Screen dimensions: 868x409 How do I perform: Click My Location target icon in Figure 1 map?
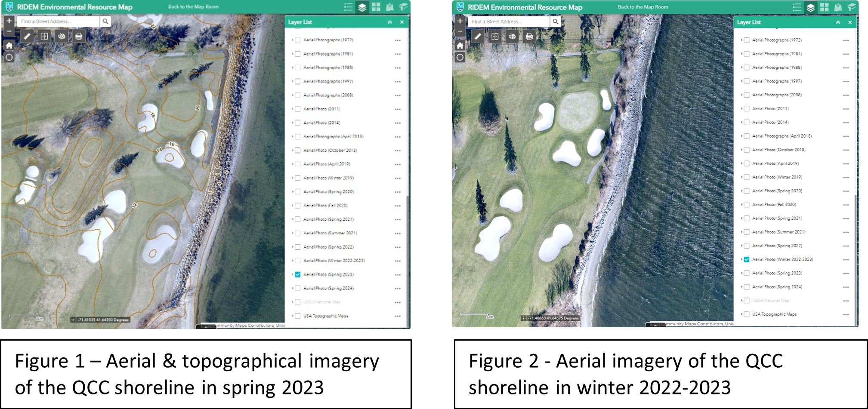9,58
